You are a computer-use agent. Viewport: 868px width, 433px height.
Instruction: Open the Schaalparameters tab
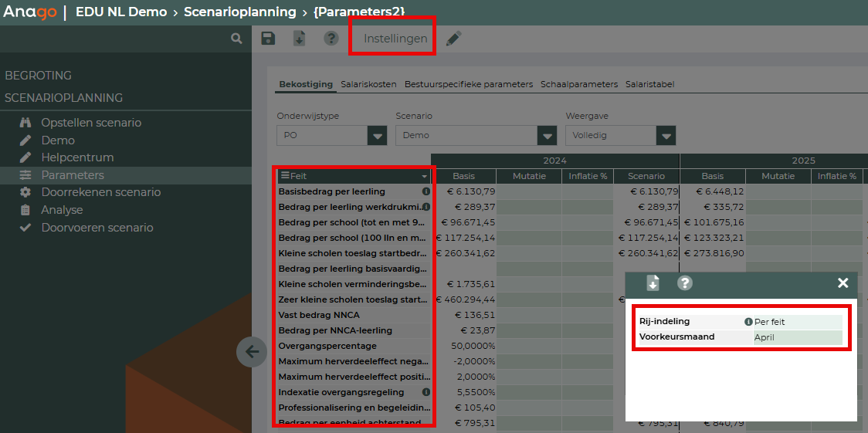pos(578,84)
